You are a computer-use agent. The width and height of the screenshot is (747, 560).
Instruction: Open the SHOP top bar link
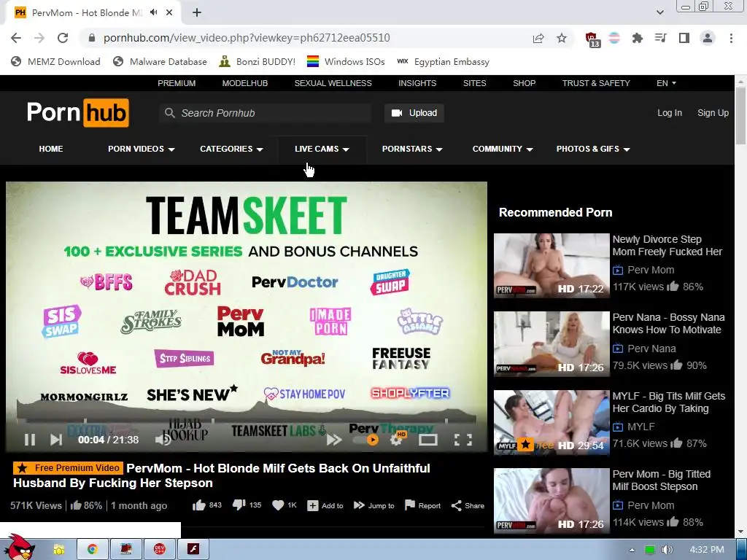pos(524,83)
